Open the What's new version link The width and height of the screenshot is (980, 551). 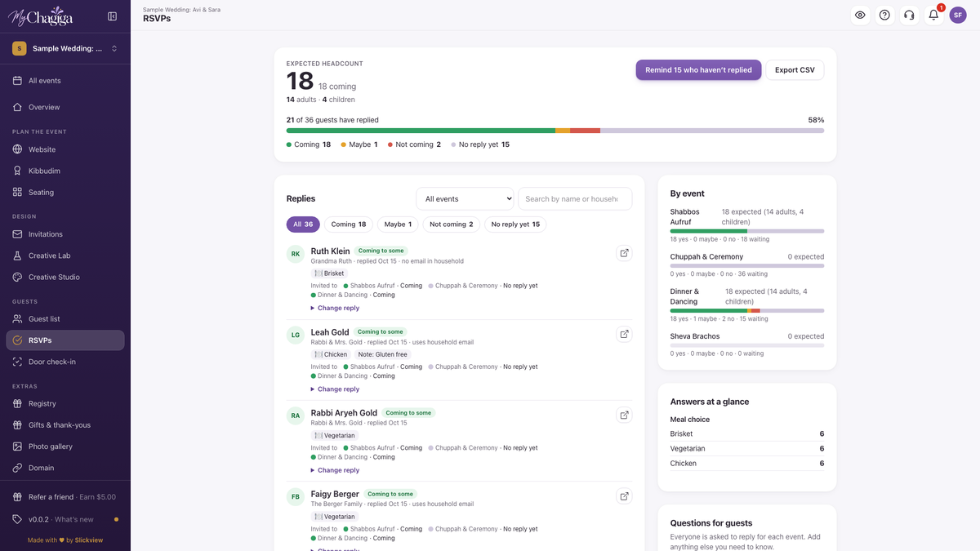click(x=65, y=519)
